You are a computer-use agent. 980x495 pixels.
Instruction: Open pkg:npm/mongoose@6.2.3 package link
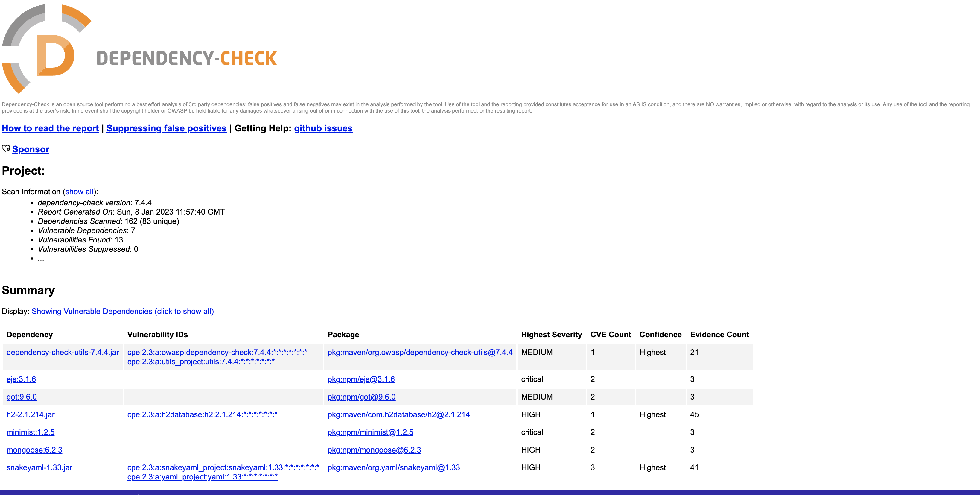tap(374, 450)
